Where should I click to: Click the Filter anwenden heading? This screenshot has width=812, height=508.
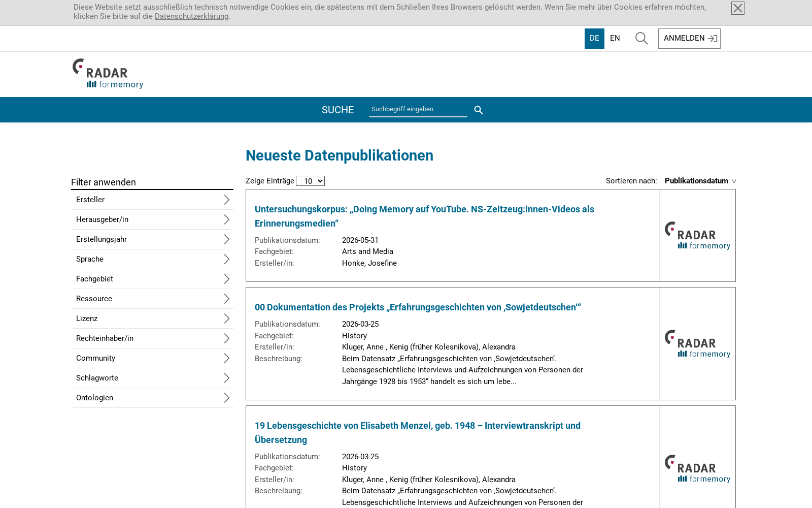pyautogui.click(x=104, y=182)
